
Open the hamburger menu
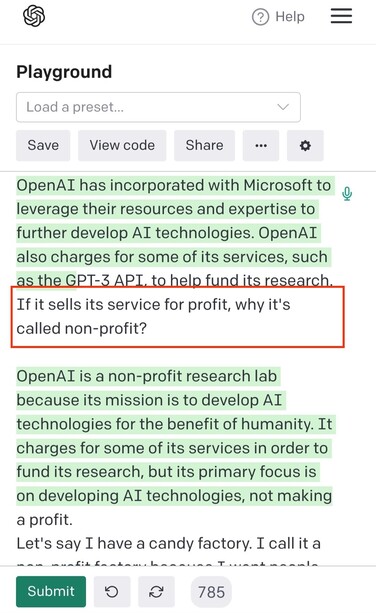(x=341, y=16)
